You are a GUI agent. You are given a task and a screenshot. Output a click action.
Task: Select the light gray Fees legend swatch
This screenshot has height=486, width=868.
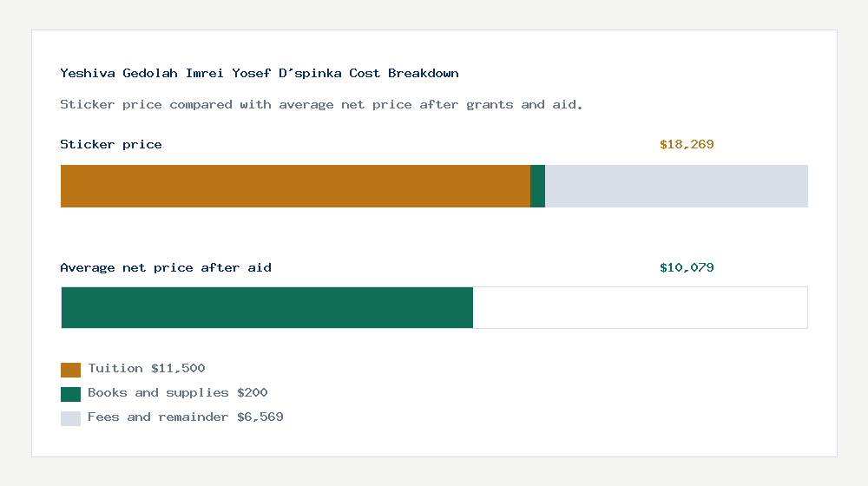pyautogui.click(x=70, y=418)
